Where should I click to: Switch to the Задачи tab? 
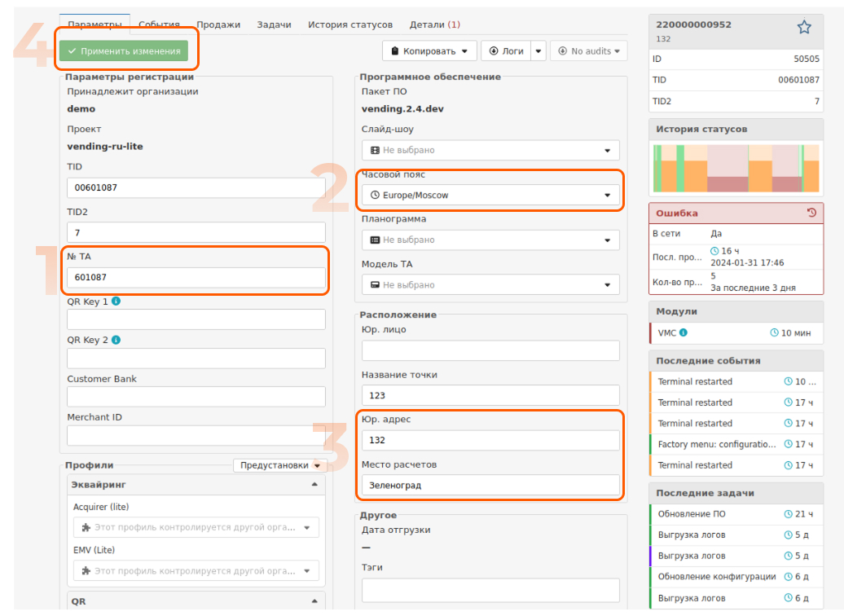[x=274, y=24]
